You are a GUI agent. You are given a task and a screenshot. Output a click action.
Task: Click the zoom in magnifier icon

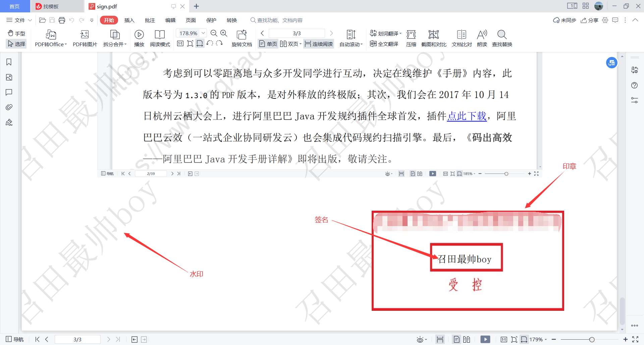tap(224, 33)
